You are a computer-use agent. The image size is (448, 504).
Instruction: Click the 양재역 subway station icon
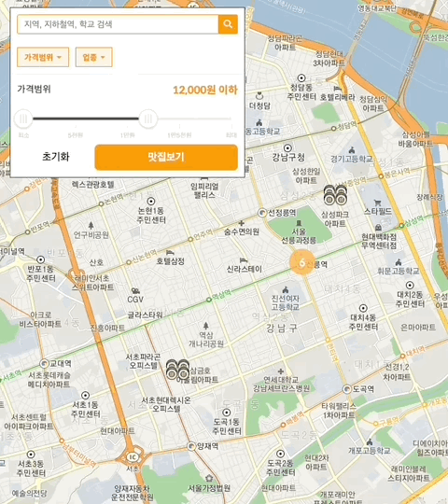click(191, 446)
